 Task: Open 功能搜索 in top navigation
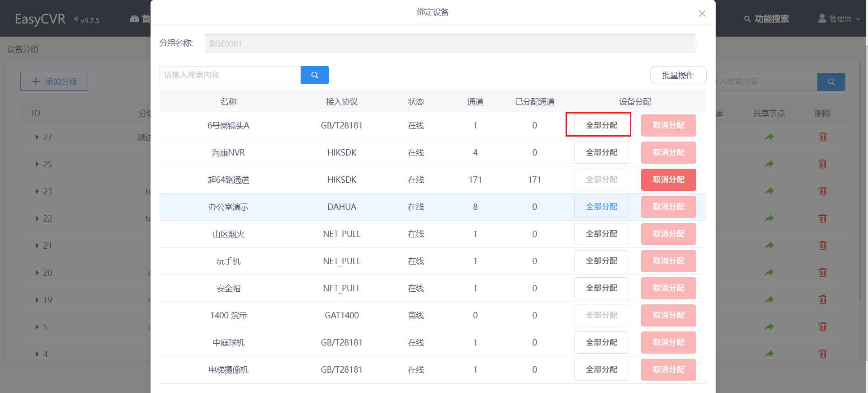[x=767, y=19]
